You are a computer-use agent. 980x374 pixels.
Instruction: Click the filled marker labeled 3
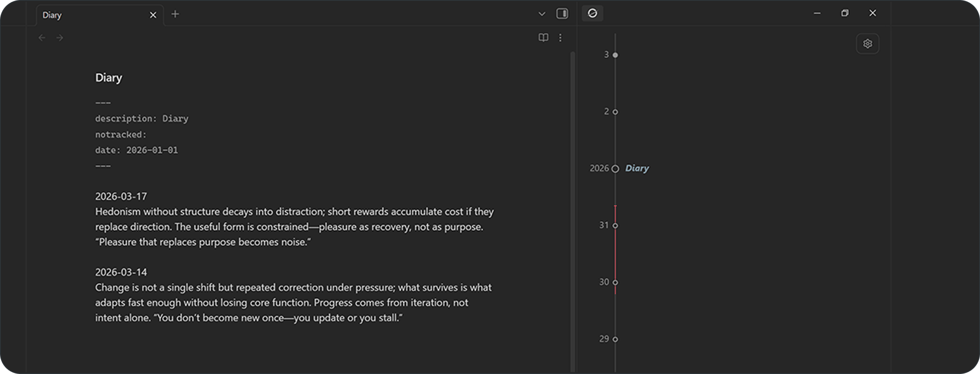[x=615, y=55]
